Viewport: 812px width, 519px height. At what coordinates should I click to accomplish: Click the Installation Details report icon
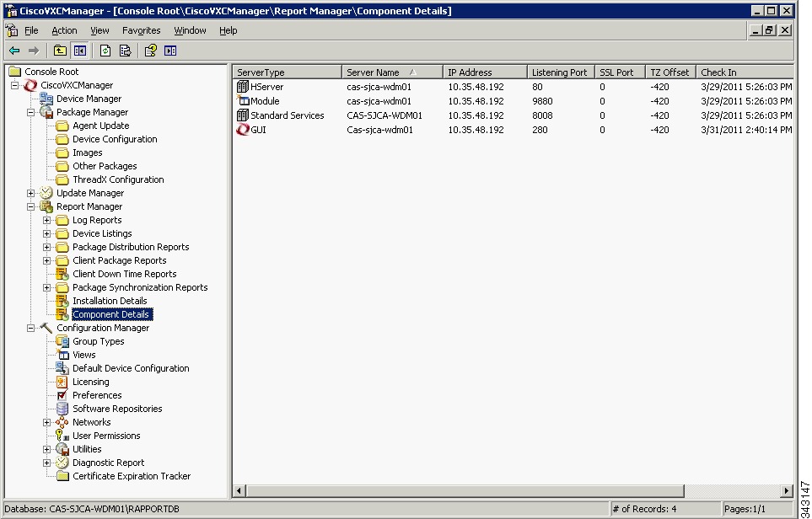click(x=62, y=301)
